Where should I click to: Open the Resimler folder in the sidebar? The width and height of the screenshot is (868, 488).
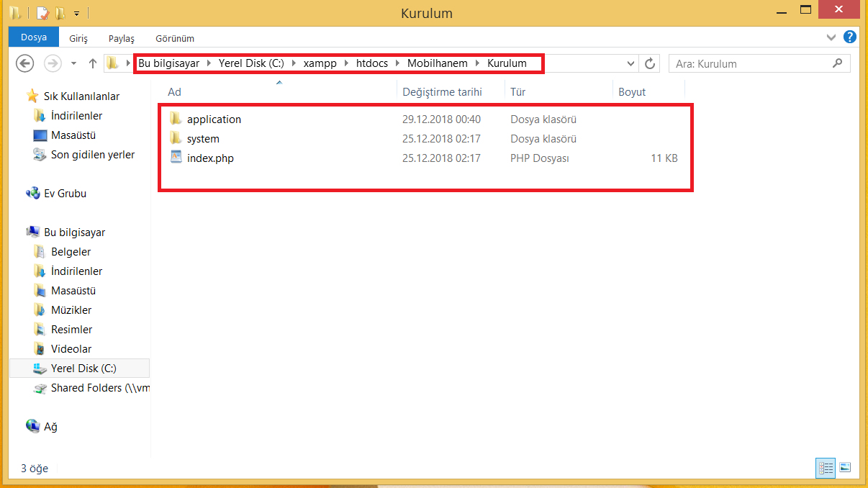pos(71,330)
